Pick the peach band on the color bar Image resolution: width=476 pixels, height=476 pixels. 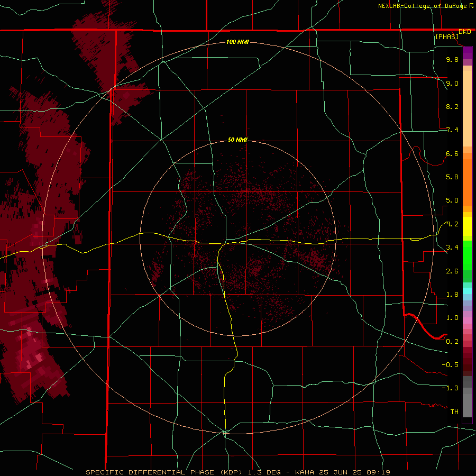click(x=467, y=108)
